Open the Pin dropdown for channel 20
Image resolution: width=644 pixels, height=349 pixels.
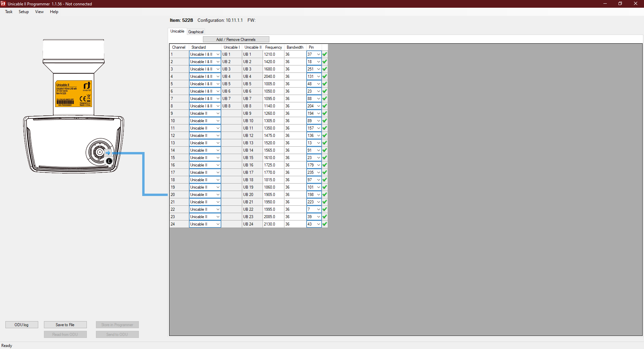[x=318, y=195]
